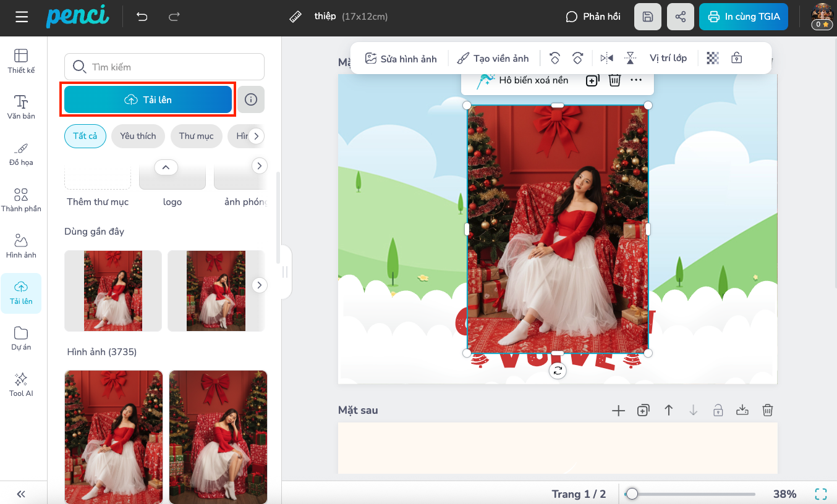
Task: Open the Văn bản sidebar tab
Action: point(21,107)
